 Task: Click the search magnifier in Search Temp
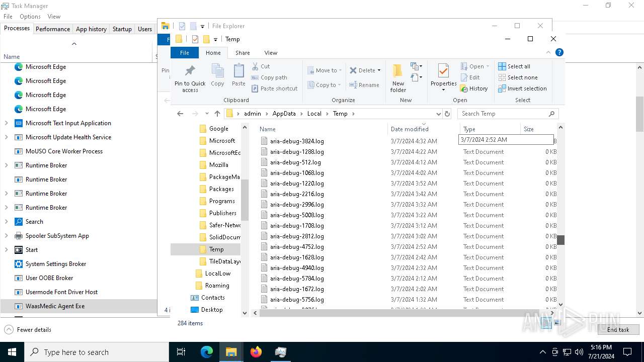point(551,114)
